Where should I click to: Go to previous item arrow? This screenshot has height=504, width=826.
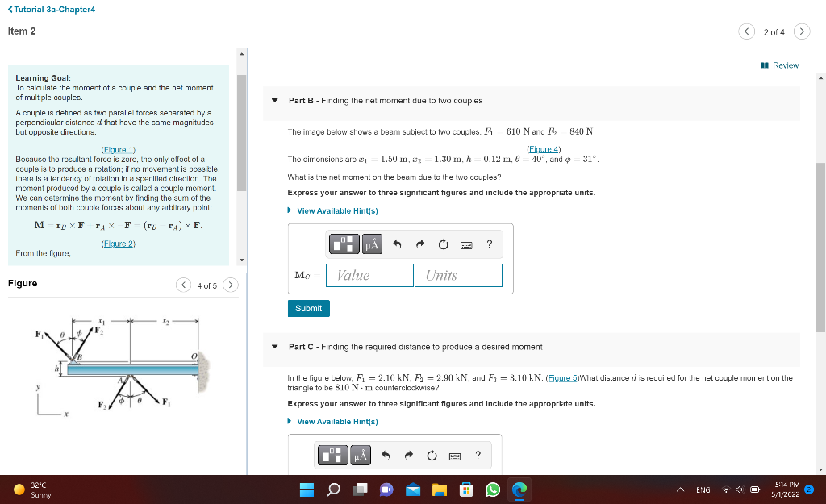[746, 31]
